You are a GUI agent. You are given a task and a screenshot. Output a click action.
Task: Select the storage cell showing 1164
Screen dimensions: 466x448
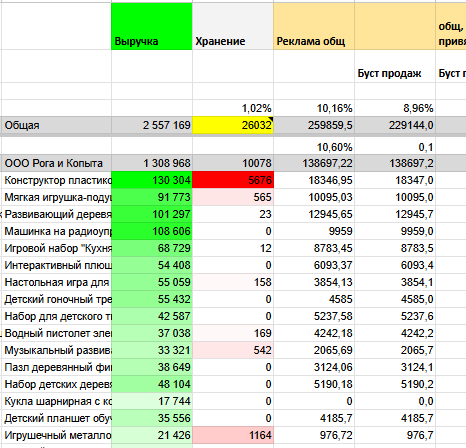tap(233, 435)
